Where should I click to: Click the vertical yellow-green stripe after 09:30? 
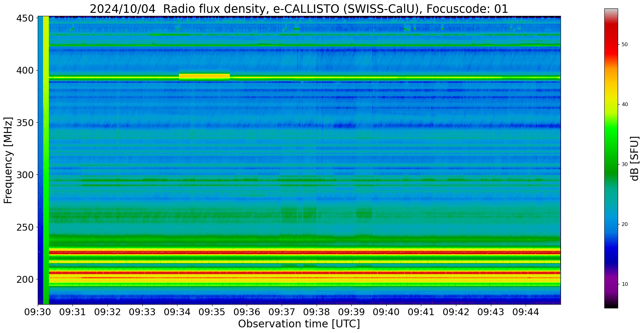(46, 160)
